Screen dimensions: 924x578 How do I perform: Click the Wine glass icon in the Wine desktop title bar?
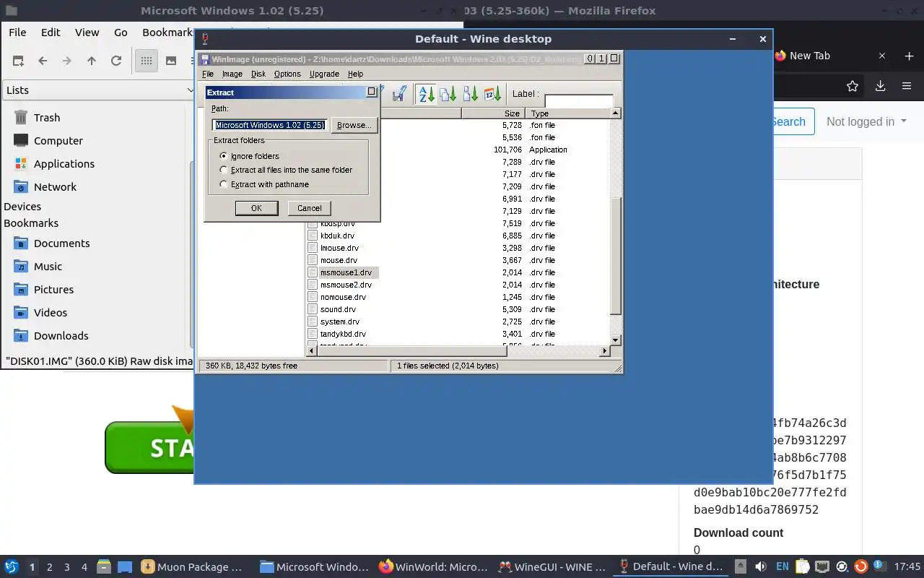pyautogui.click(x=206, y=39)
